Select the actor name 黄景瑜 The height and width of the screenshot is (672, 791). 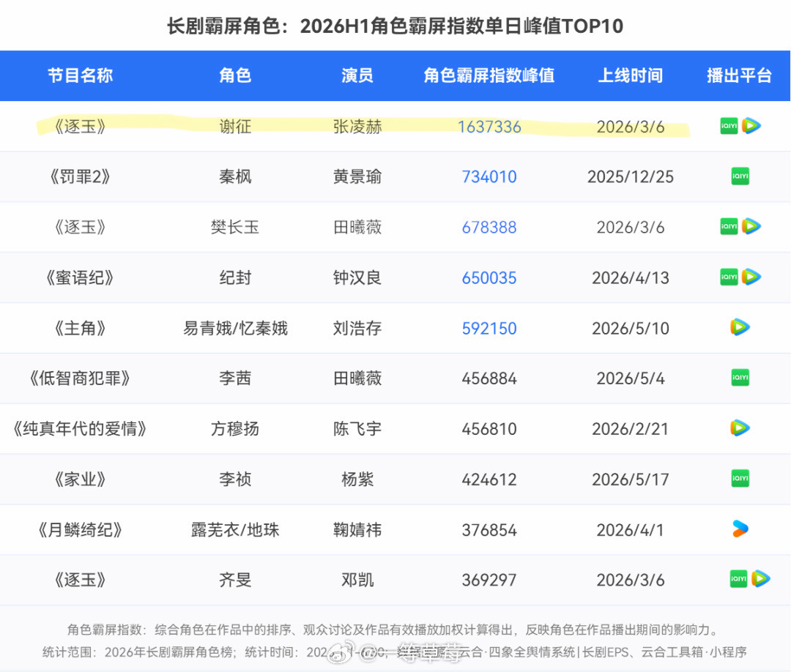point(357,177)
